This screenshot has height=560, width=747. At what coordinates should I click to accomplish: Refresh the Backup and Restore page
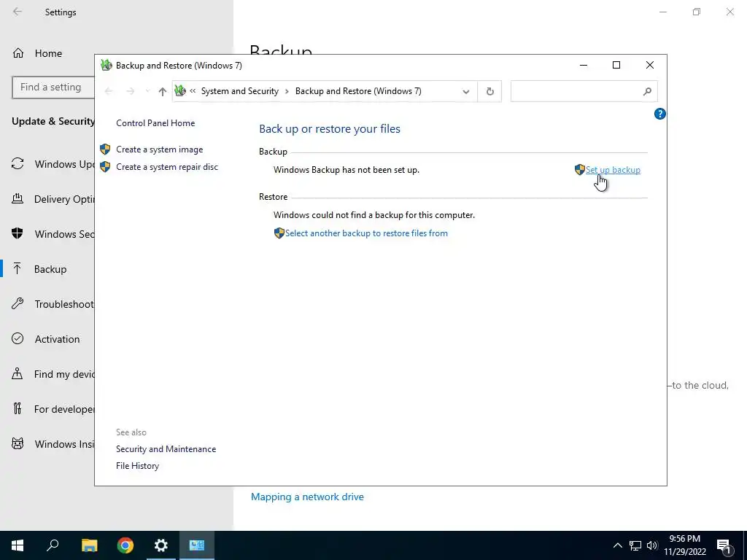(489, 91)
